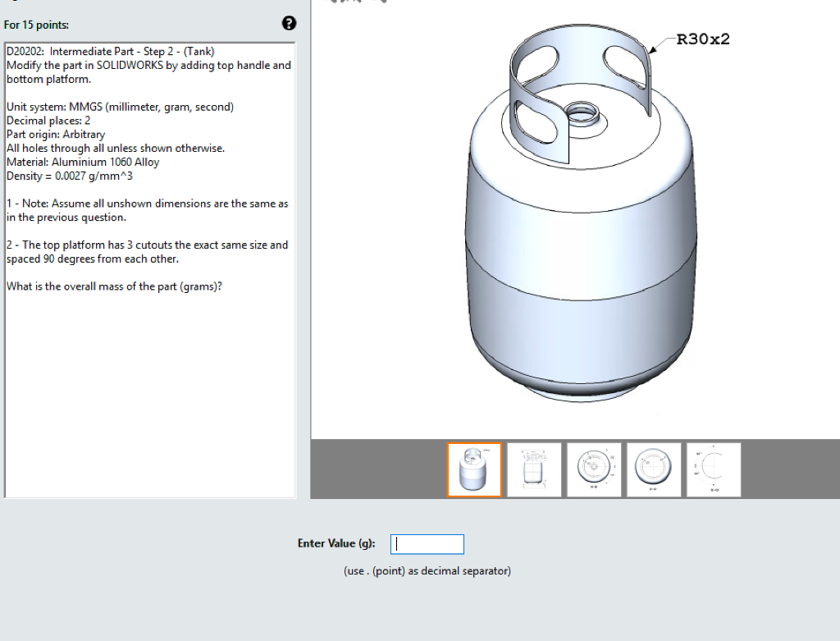The height and width of the screenshot is (641, 840).
Task: View the top section drawing thumbnail
Action: (593, 469)
